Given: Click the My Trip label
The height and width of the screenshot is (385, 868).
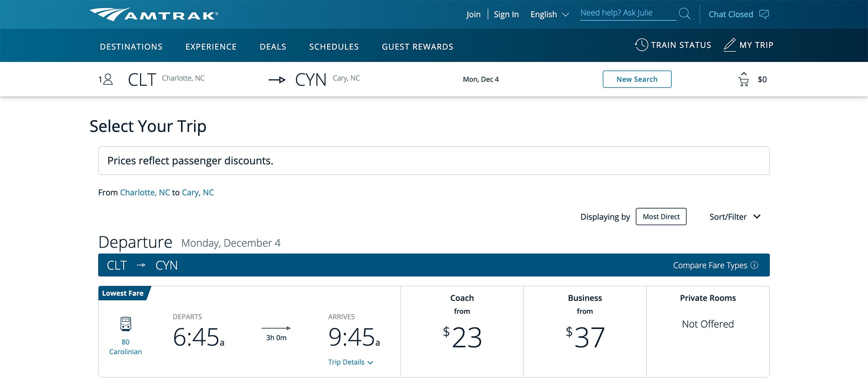Looking at the screenshot, I should [x=756, y=45].
